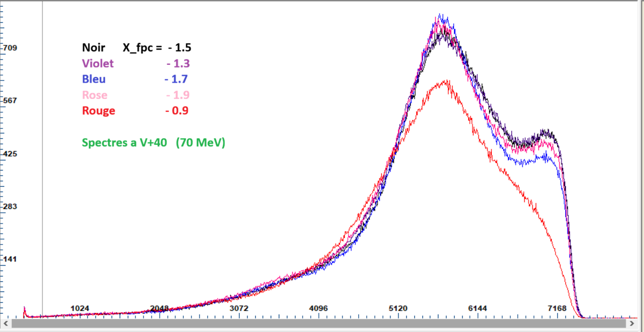Click the violet '- 1.3' value
The height and width of the screenshot is (332, 644).
click(178, 64)
